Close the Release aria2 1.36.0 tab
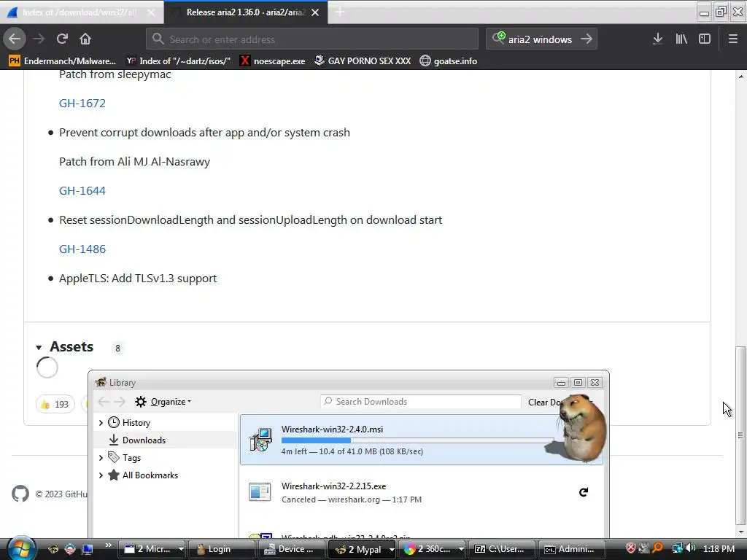Viewport: 747px width, 560px height. point(315,12)
